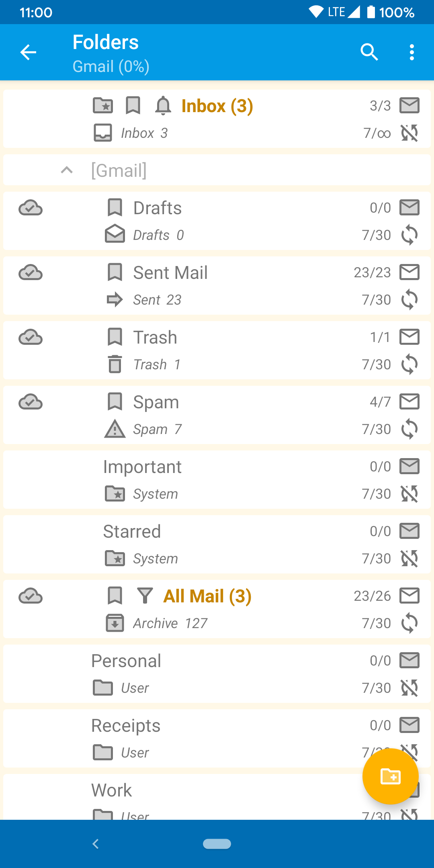Screen dimensions: 434x868
Task: Enable sync on the Important folder
Action: click(x=409, y=494)
